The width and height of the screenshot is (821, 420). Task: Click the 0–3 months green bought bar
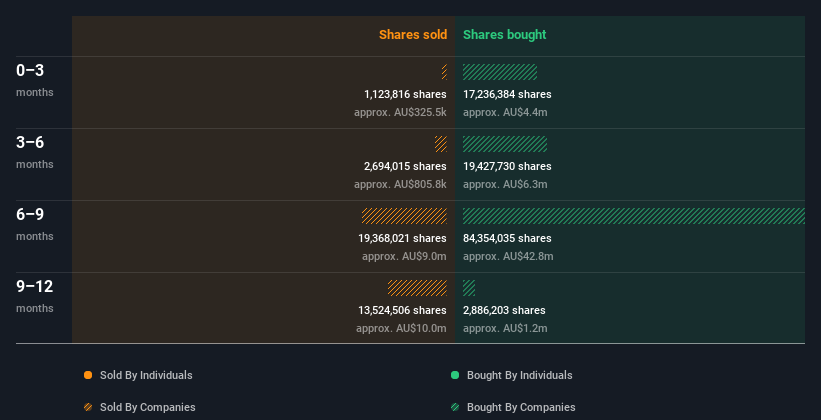[500, 72]
